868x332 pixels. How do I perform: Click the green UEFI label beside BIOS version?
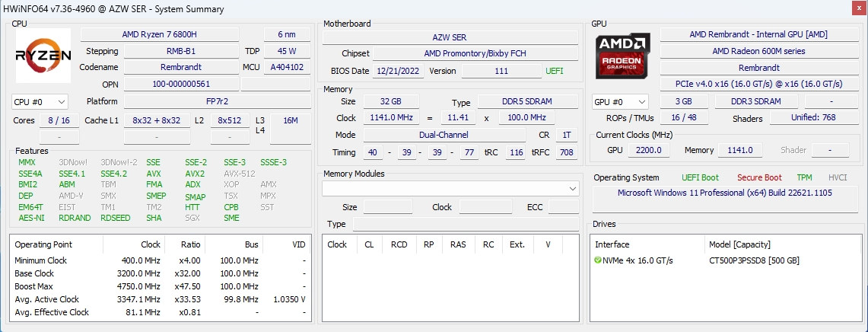pos(555,71)
